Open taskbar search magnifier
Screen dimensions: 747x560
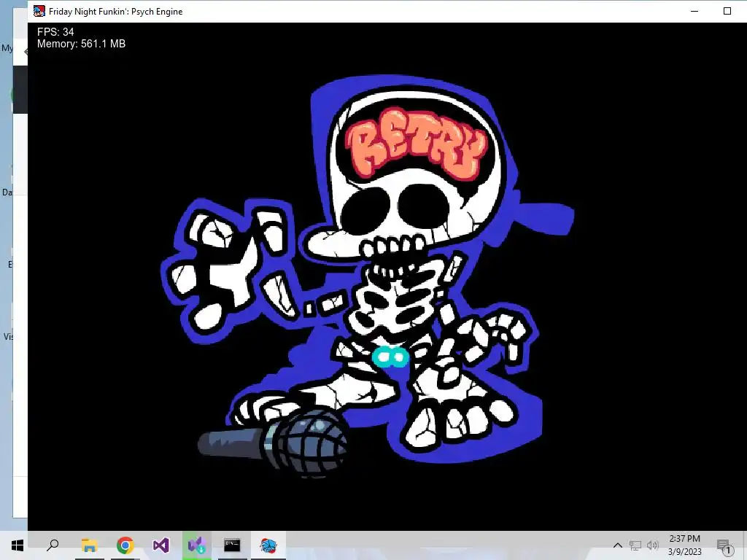(53, 545)
